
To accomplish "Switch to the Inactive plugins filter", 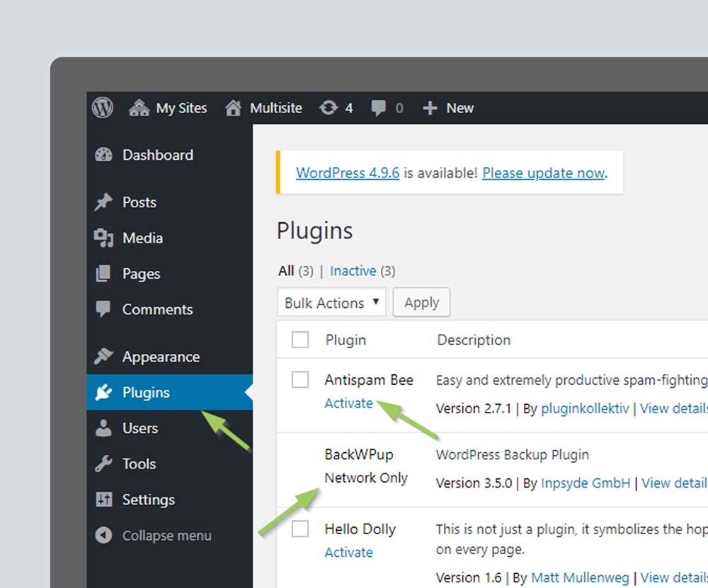I will click(353, 271).
